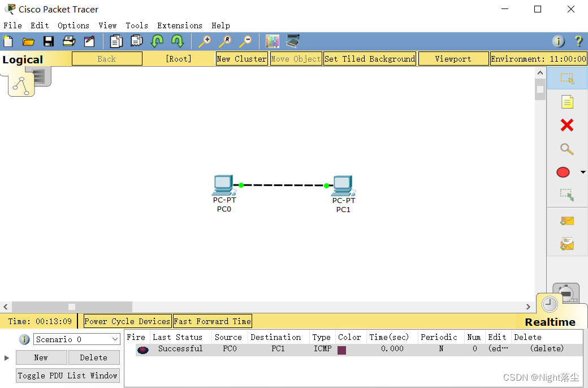
Task: Print using the printer icon
Action: 69,41
